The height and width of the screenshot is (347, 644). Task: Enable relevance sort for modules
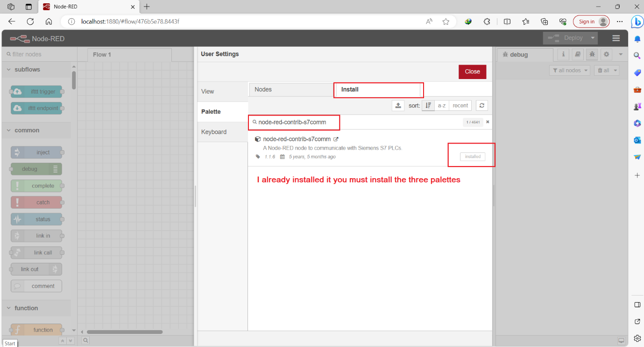[428, 105]
